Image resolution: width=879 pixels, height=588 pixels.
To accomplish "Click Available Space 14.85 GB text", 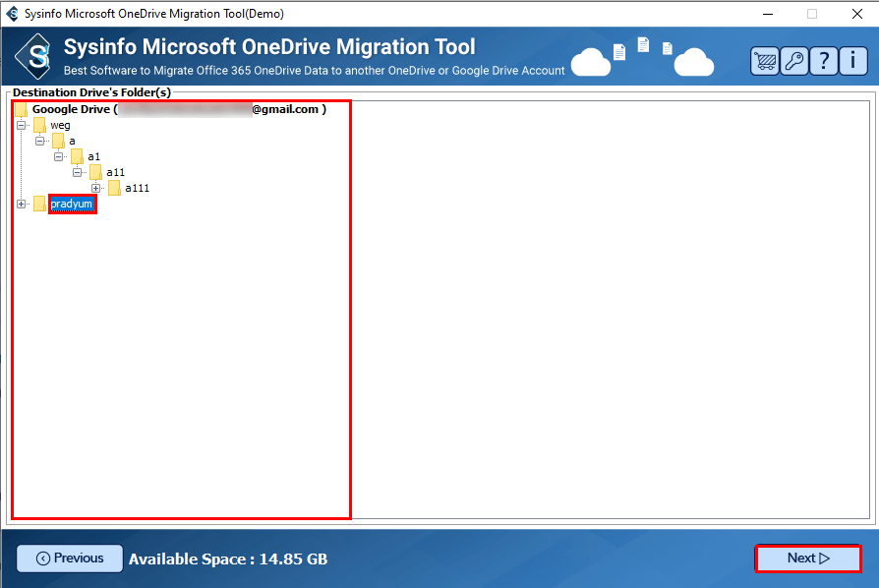I will tap(228, 559).
